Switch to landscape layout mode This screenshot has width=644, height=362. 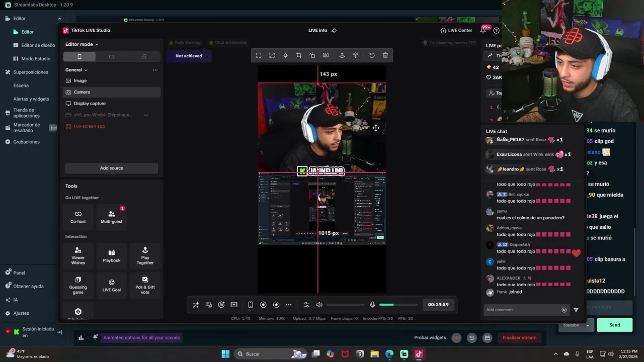tap(112, 56)
